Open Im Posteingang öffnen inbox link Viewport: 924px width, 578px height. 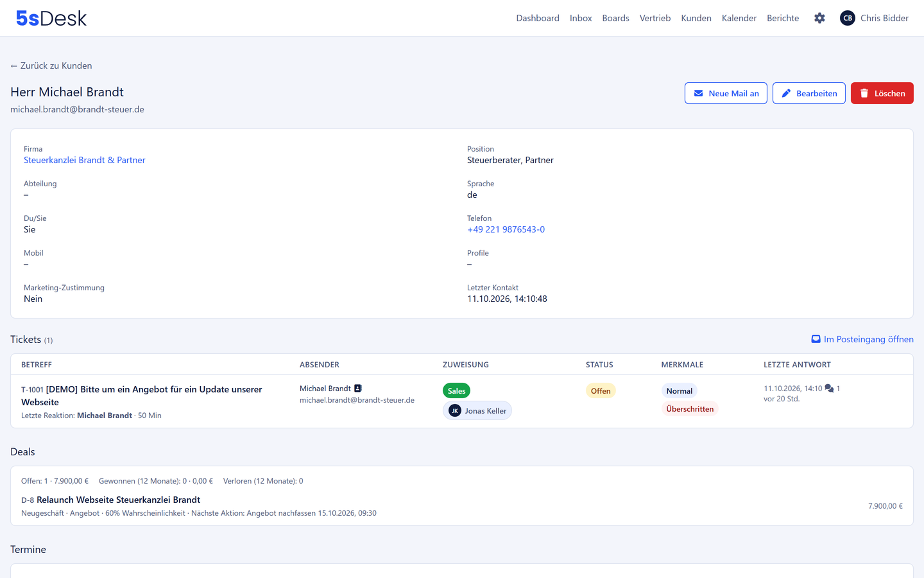[x=862, y=339]
